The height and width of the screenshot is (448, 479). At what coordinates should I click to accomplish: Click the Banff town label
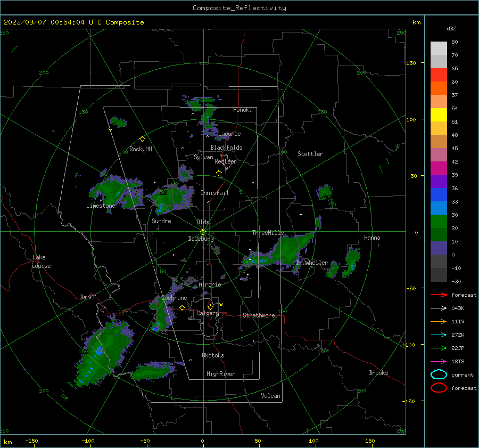point(88,297)
